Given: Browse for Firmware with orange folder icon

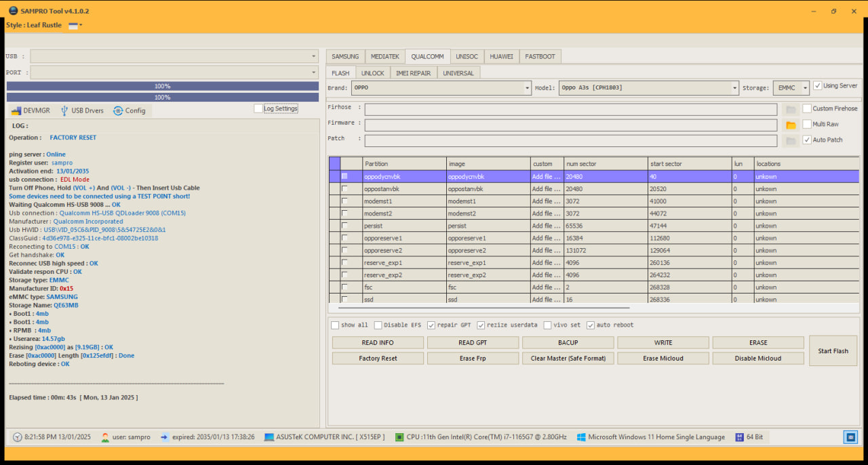Looking at the screenshot, I should (790, 125).
